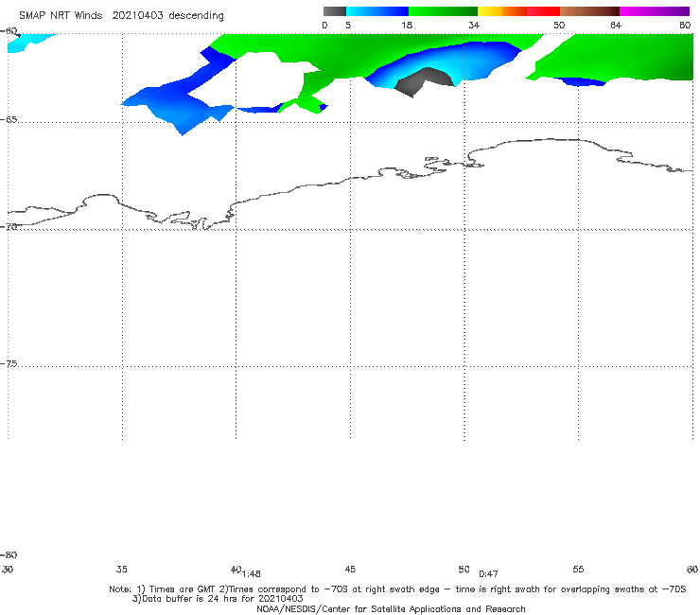Click the color bar label '50'
Viewport: 700px width, 615px height.
click(559, 26)
